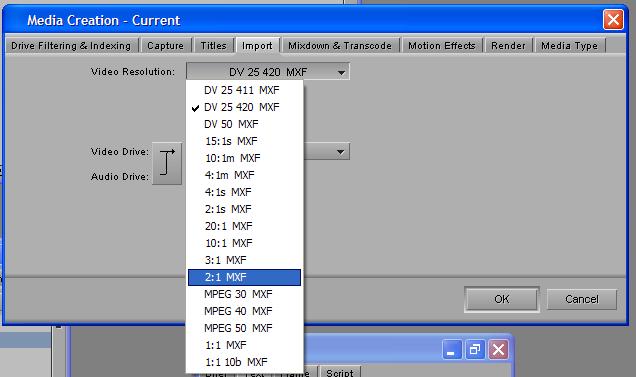This screenshot has height=377, width=636.
Task: Open the Media Type tab
Action: (x=569, y=45)
